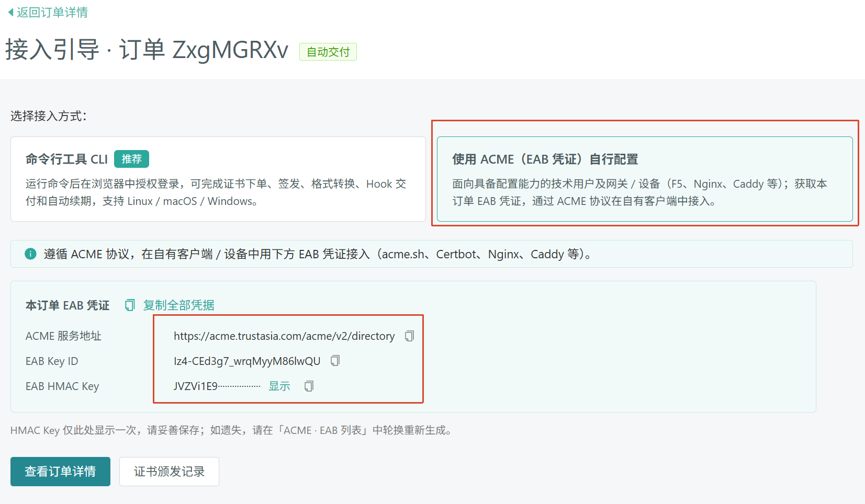Reveal the HMAC key with 显示
Screen dimensions: 865x504
point(279,386)
